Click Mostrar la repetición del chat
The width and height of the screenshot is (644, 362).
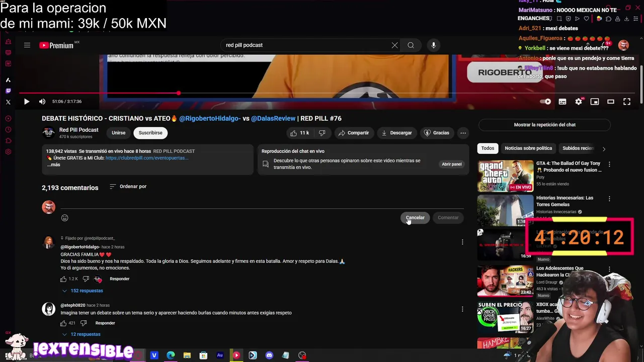(544, 125)
